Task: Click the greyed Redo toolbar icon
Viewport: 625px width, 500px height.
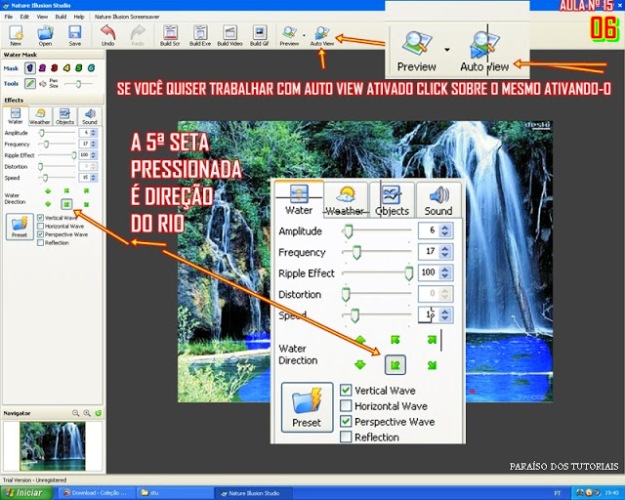Action: 138,35
